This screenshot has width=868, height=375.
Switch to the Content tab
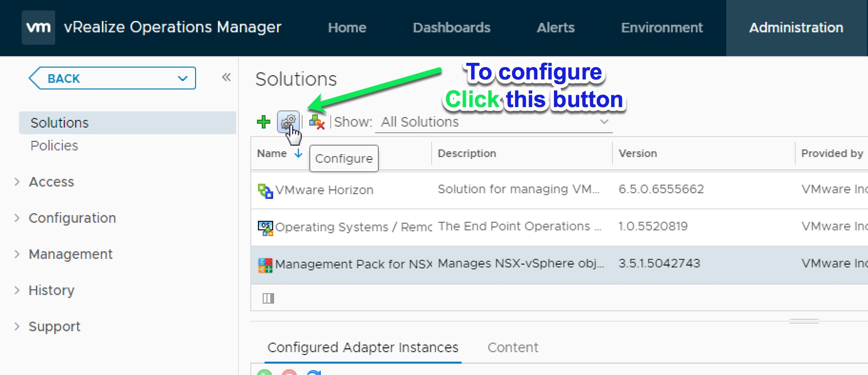pos(513,347)
